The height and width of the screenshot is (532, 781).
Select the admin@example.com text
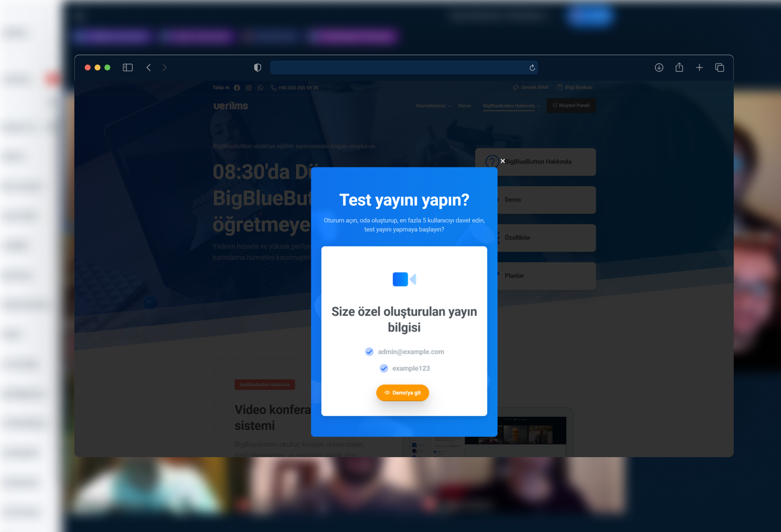point(411,352)
